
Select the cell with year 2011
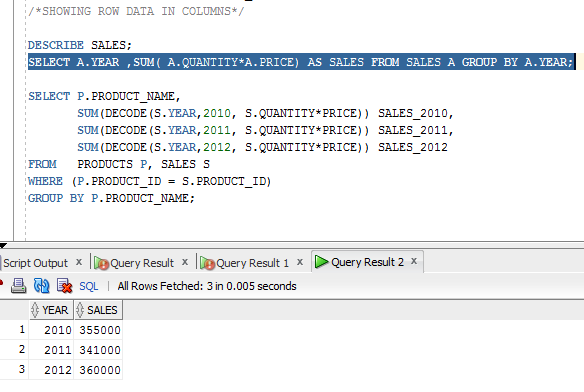pyautogui.click(x=51, y=350)
